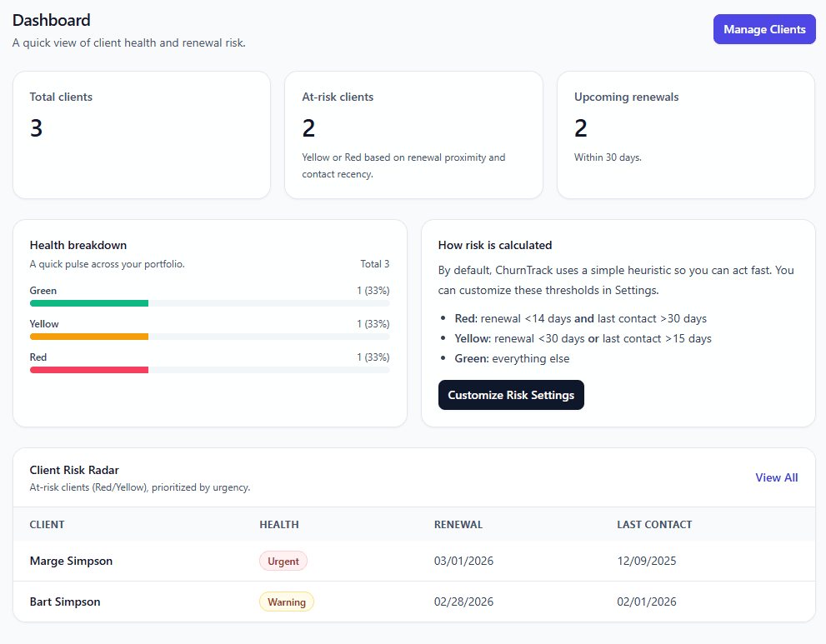Sort by the HEALTH column header
826x644 pixels.
click(278, 524)
